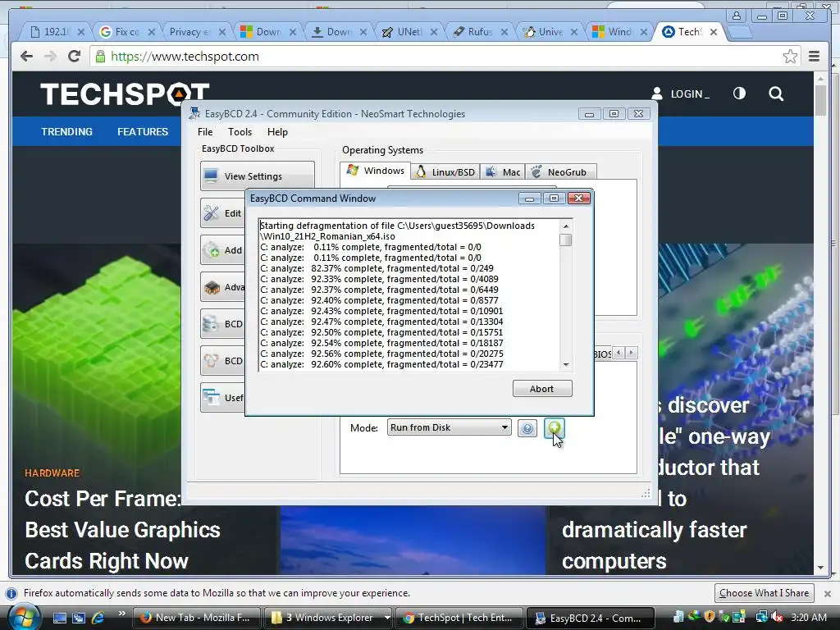Open New Tab - Mozilla Firefox taskbar button
The image size is (840, 630).
click(x=197, y=618)
